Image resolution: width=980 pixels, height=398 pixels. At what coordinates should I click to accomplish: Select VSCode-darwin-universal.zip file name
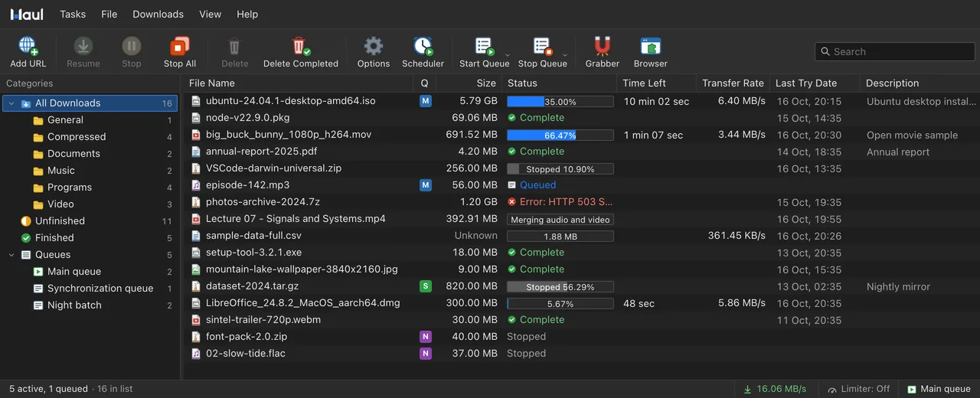click(x=273, y=168)
